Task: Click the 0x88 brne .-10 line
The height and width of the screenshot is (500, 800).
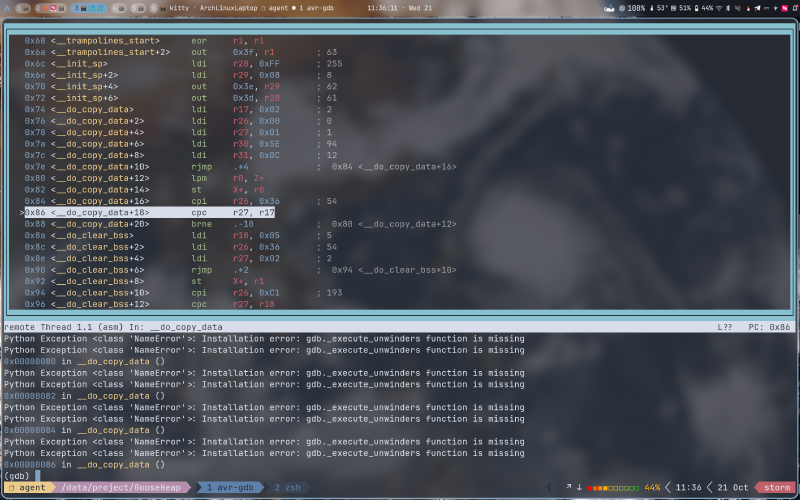Action: (x=240, y=224)
